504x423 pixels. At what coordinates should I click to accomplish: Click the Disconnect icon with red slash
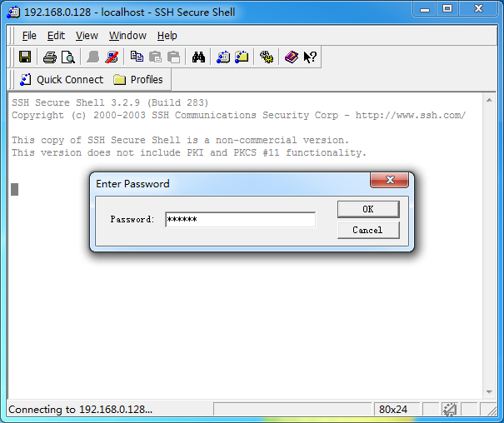112,57
